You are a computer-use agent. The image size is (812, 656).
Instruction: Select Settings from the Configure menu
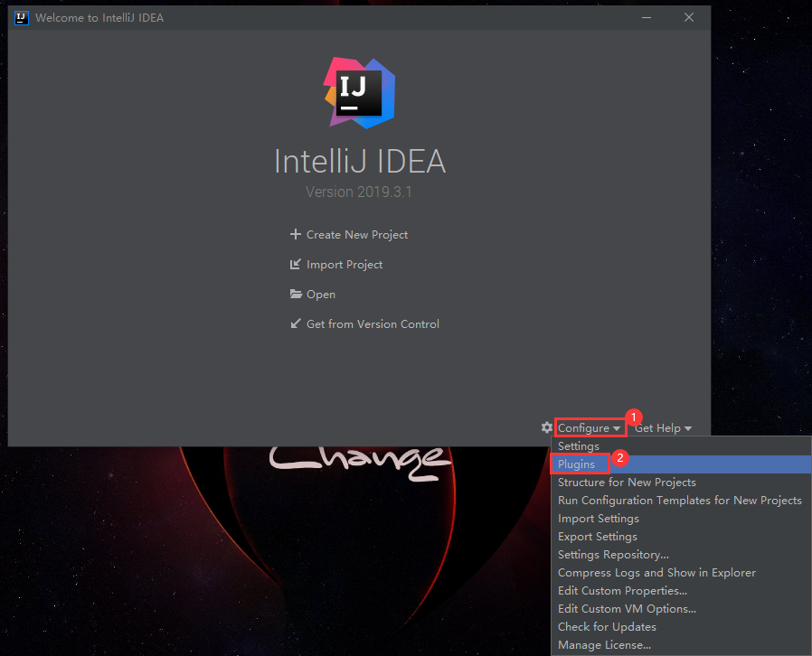682,446
